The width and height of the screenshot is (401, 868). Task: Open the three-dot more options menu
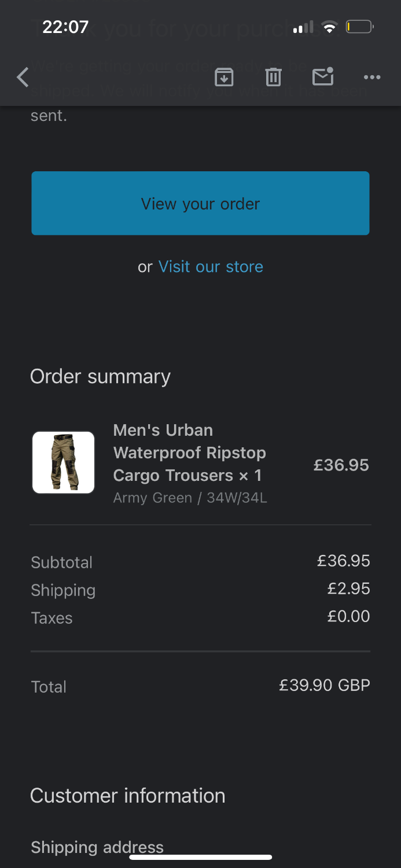tap(371, 77)
